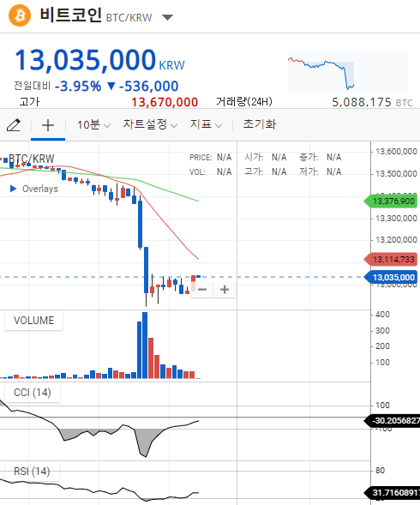Click the -3.95% change value

tap(78, 87)
